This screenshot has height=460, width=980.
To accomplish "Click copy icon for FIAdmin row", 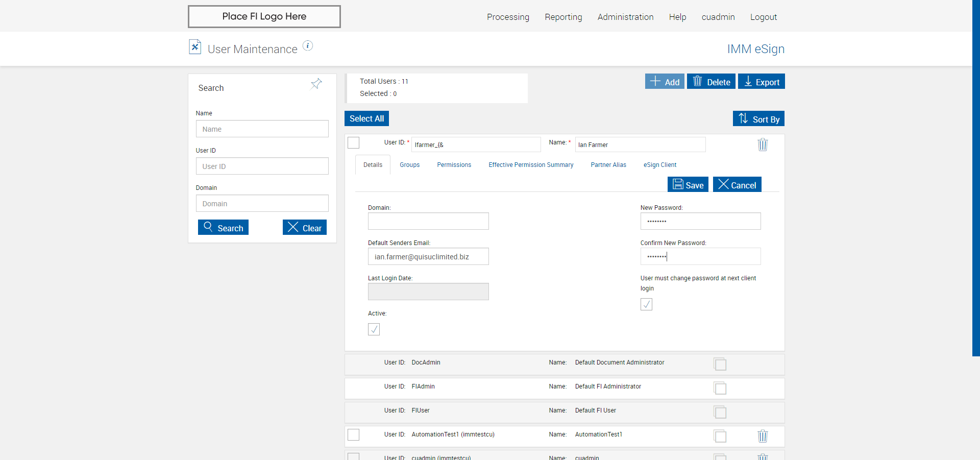I will (x=720, y=388).
